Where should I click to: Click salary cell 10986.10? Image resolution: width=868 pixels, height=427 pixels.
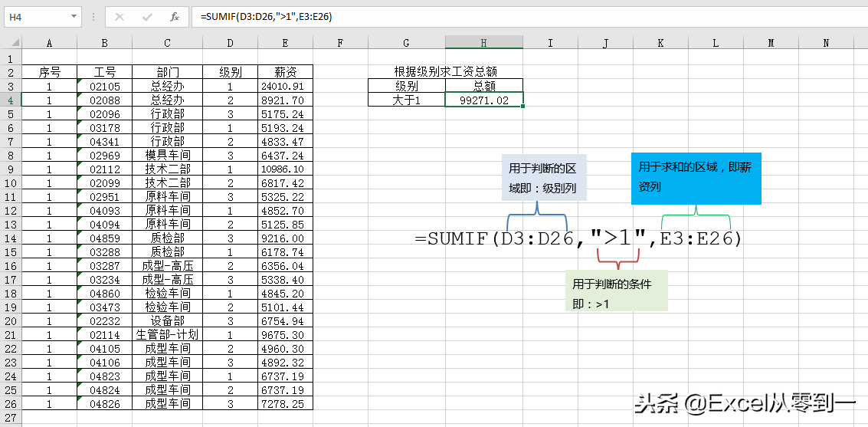point(285,169)
